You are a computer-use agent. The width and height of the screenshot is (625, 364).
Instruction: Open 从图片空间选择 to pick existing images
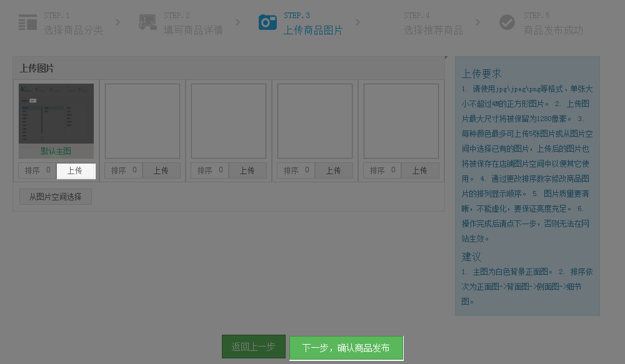point(56,197)
